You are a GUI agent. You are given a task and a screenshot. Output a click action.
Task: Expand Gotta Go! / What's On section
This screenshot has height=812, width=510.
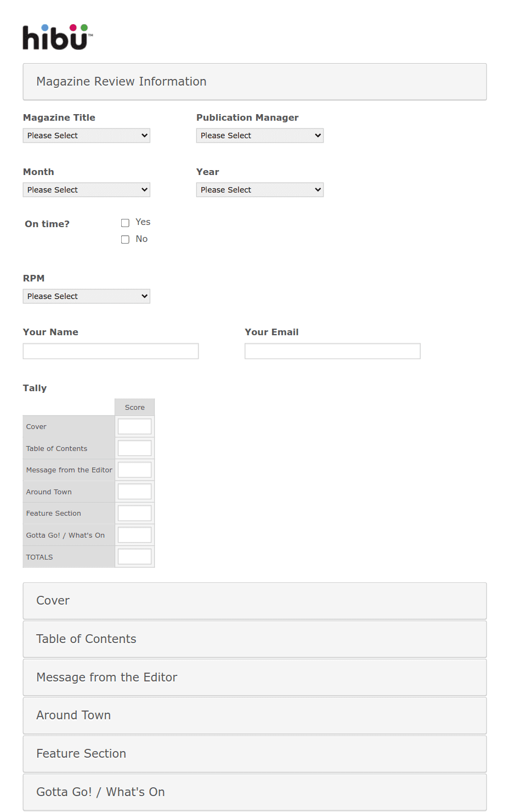click(254, 792)
